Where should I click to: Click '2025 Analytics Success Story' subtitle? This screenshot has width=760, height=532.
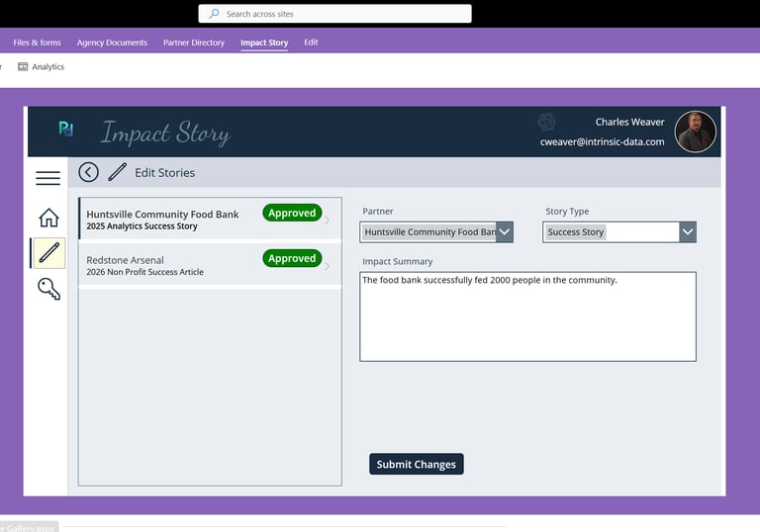[x=142, y=226]
